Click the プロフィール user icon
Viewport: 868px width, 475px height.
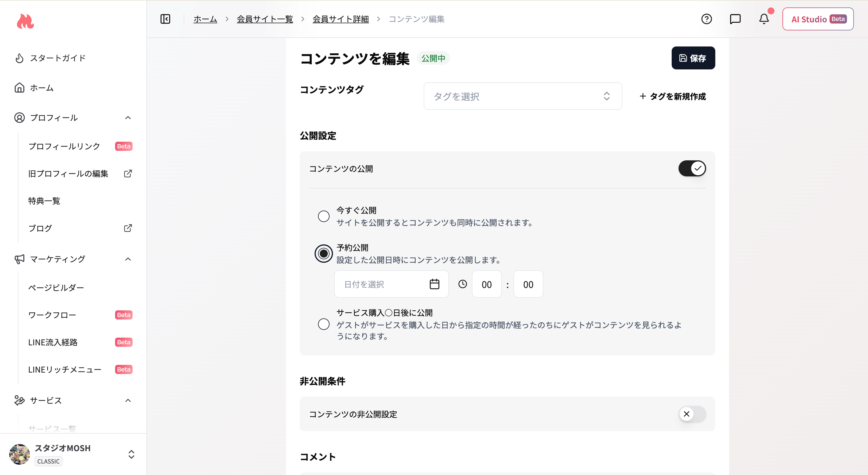(x=20, y=118)
